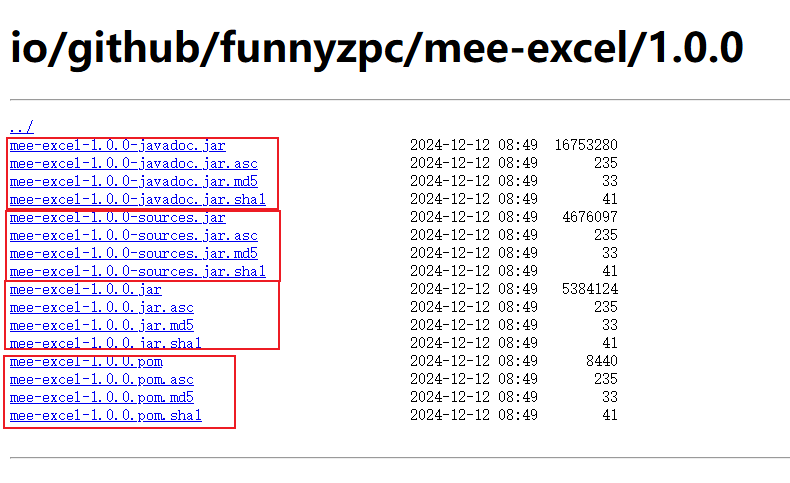Click size 33 in pom.md5 row
790x483 pixels.
pyautogui.click(x=610, y=397)
